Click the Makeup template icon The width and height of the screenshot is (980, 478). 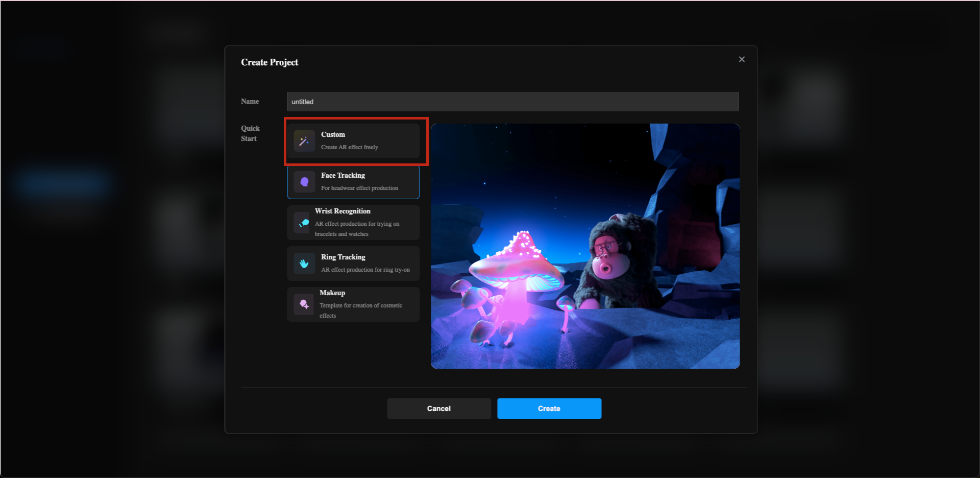304,304
